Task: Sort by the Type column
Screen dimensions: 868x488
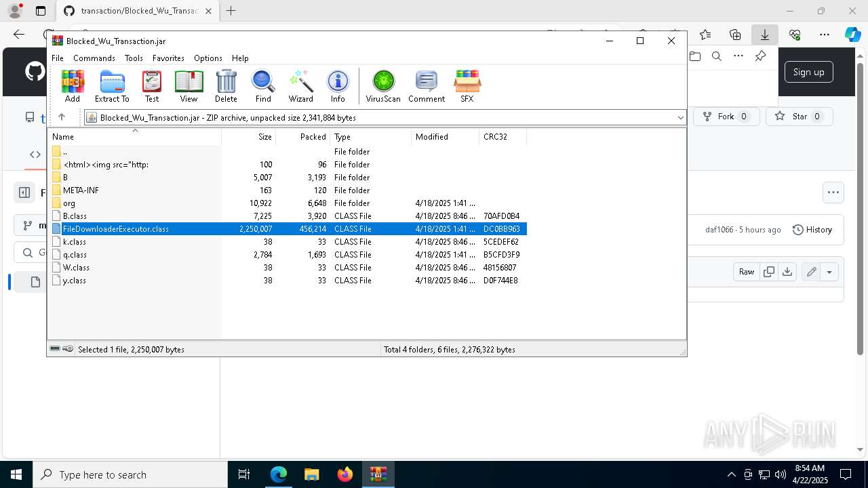Action: 370,137
